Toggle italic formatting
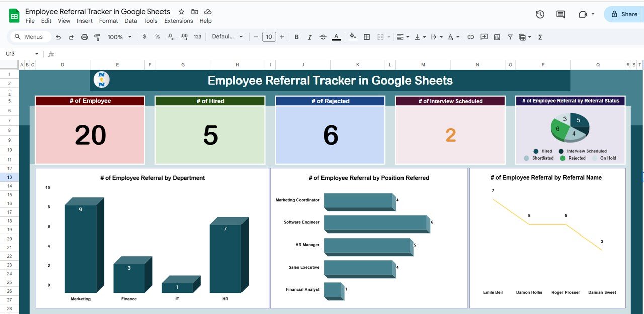 [x=310, y=37]
